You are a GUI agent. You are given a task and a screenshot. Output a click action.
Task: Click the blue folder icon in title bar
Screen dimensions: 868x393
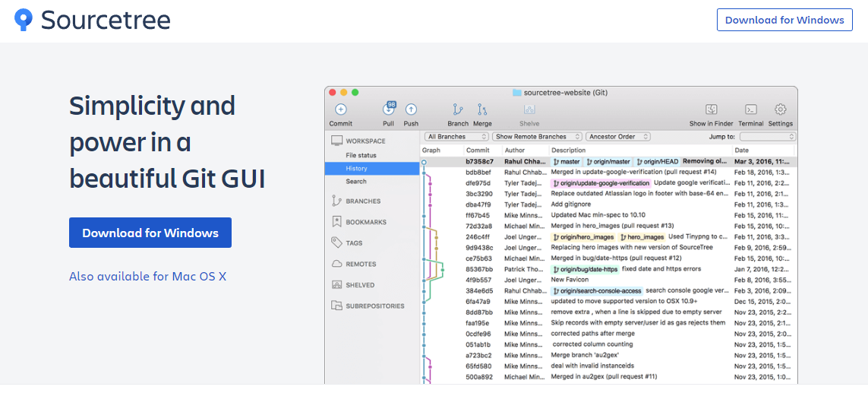[517, 93]
